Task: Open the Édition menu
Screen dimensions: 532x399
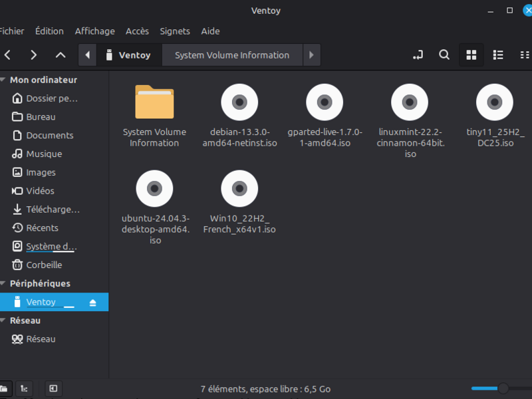Action: (49, 31)
